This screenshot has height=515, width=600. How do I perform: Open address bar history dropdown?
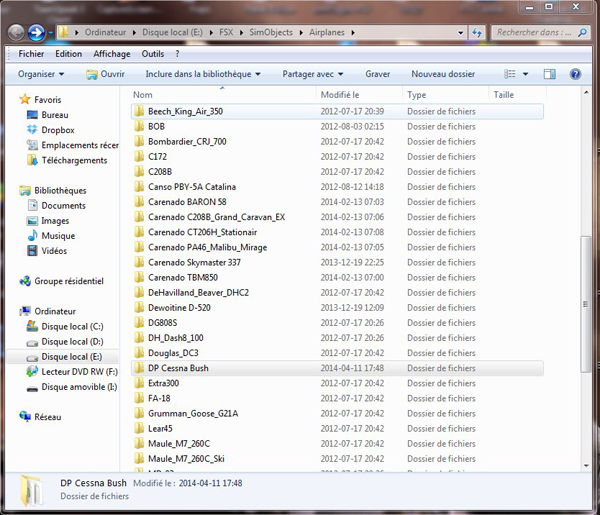(461, 33)
